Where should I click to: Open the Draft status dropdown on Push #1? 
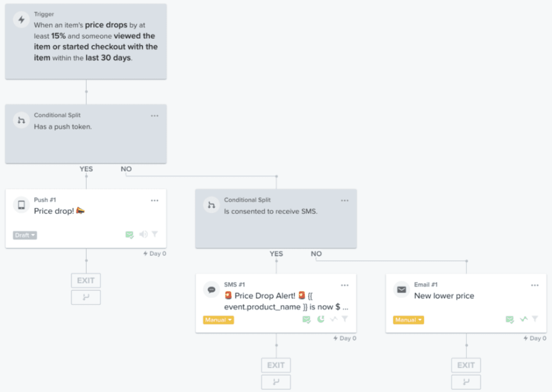(x=25, y=235)
